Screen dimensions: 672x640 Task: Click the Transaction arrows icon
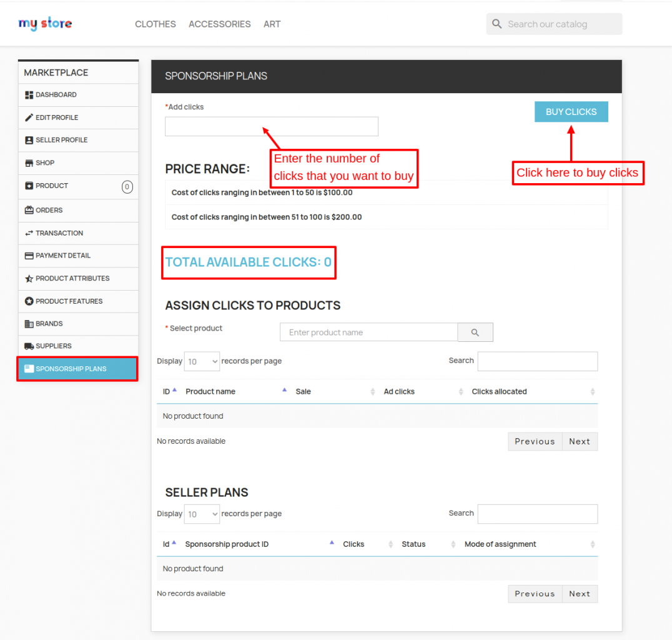coord(29,233)
